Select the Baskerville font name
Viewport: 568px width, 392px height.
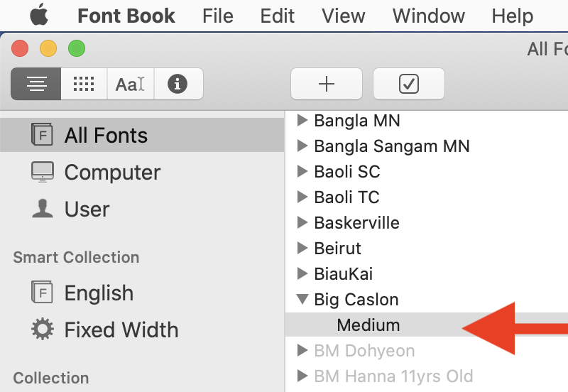click(356, 223)
